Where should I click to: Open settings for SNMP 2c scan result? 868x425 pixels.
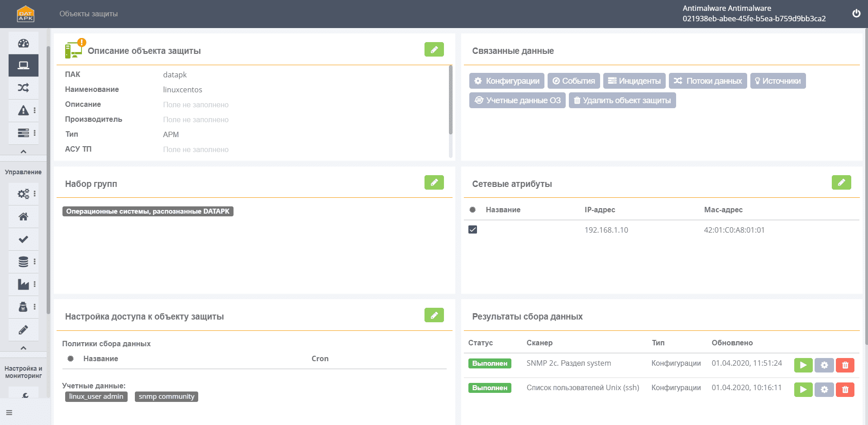(824, 365)
